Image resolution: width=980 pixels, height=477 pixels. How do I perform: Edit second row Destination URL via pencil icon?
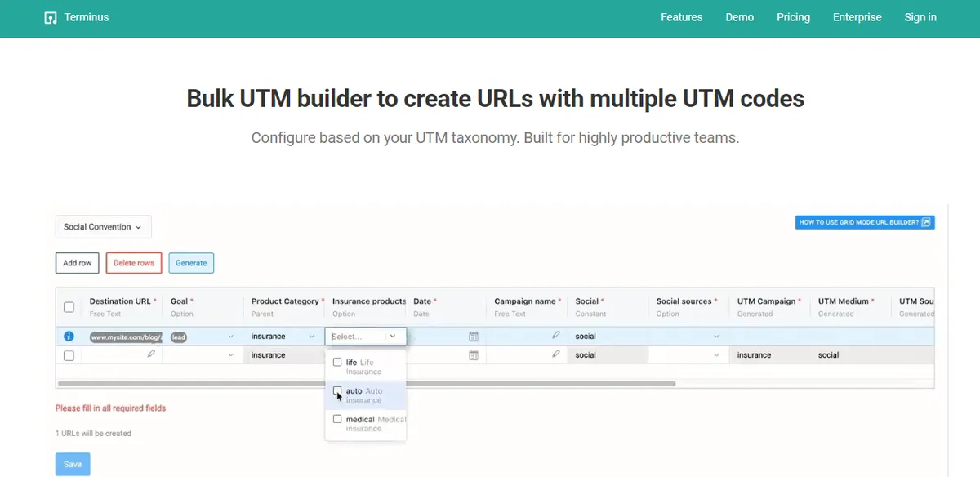tap(152, 354)
